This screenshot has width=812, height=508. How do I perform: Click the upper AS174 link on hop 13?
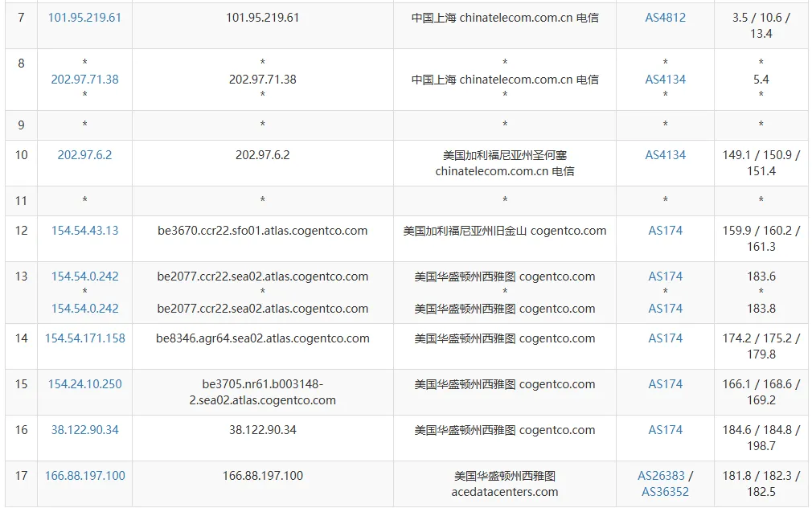(664, 277)
